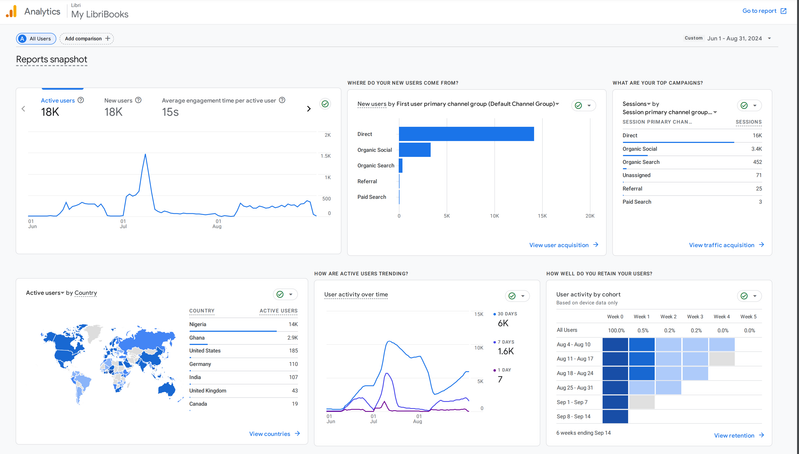
Task: Click the Reports snapshot heading
Action: 51,60
